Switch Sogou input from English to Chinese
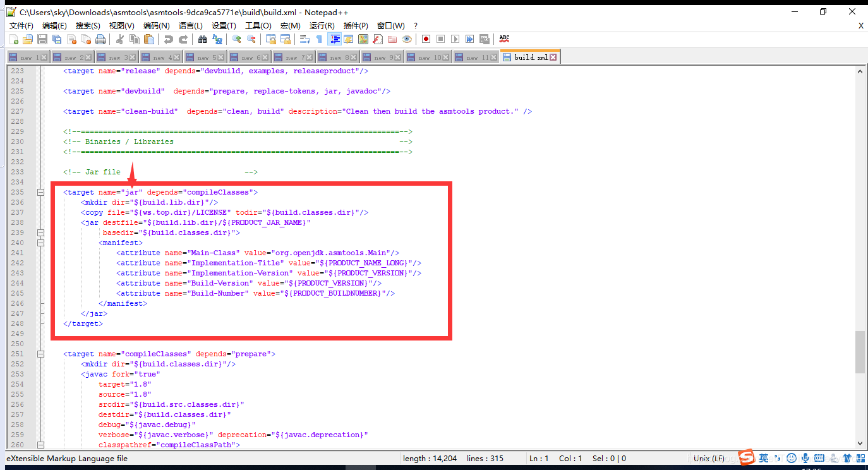 [x=763, y=458]
